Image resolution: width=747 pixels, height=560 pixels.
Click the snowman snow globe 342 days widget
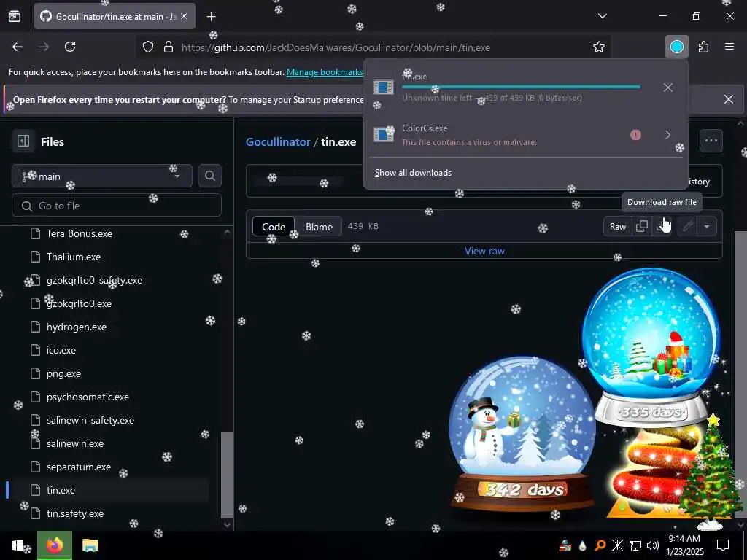(522, 434)
